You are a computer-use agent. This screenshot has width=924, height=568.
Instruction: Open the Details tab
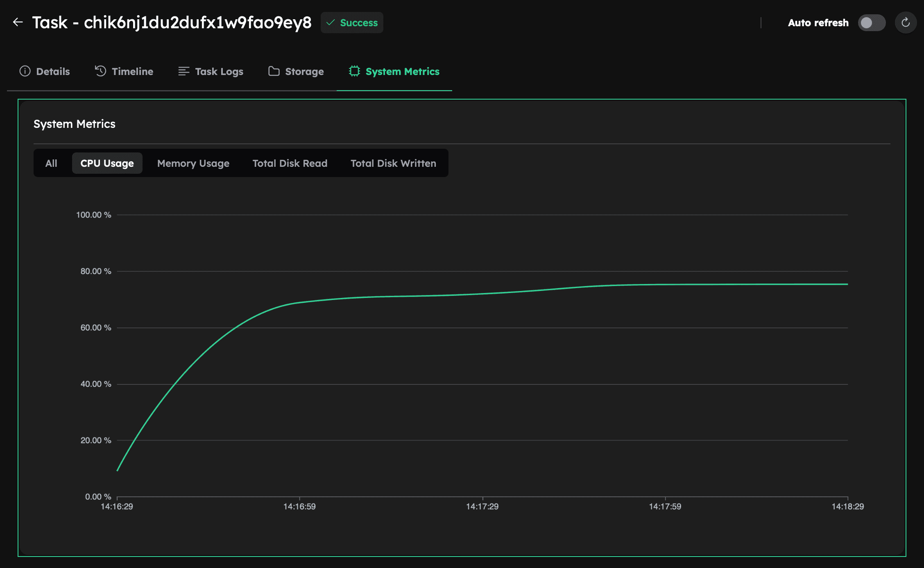click(x=52, y=71)
